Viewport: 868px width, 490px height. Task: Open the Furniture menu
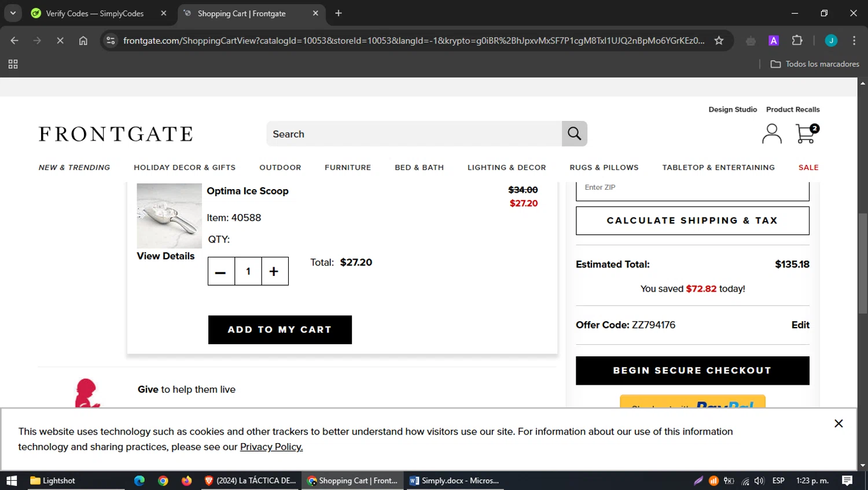tap(348, 168)
